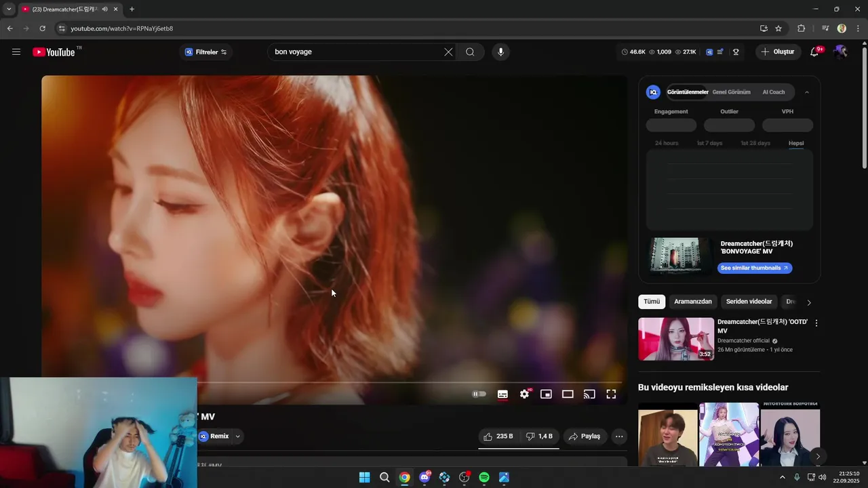868x488 pixels.
Task: Bookmark this page with the star
Action: coord(778,28)
